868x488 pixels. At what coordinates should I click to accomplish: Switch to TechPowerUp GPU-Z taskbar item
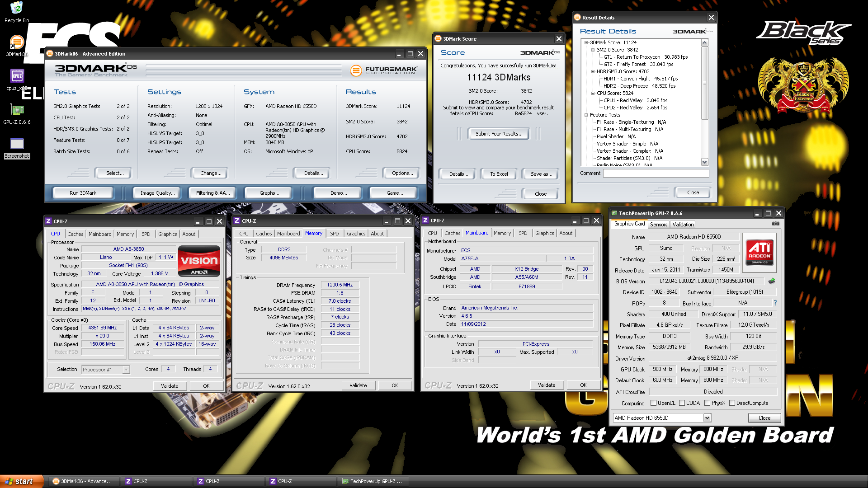point(373,481)
